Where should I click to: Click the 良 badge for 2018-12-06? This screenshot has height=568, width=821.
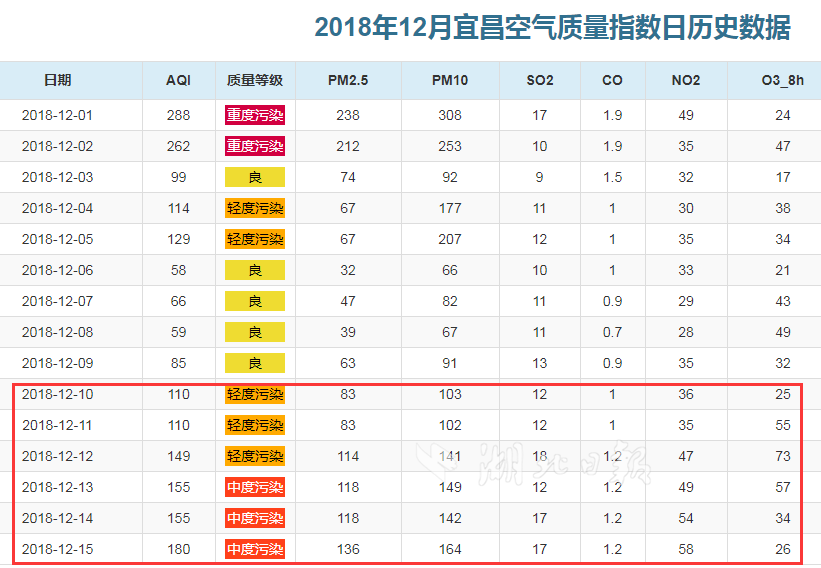(255, 270)
